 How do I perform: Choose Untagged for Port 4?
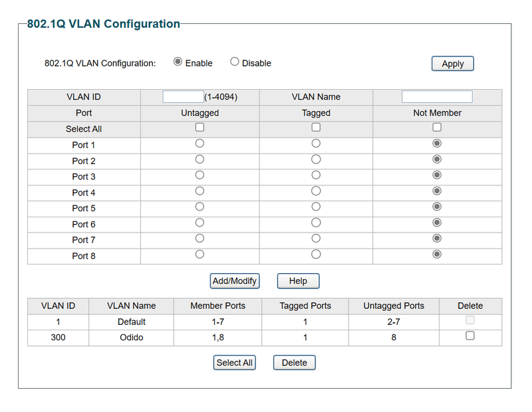pos(199,191)
